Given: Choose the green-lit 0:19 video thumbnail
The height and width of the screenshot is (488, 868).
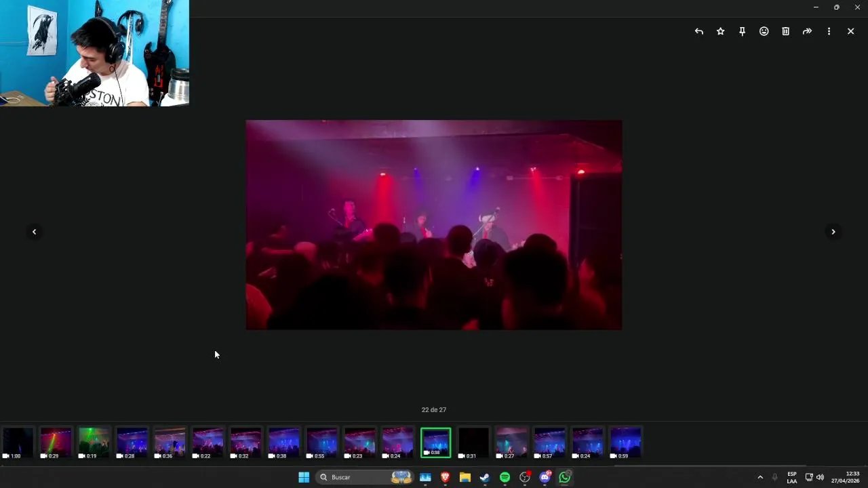Looking at the screenshot, I should 94,443.
